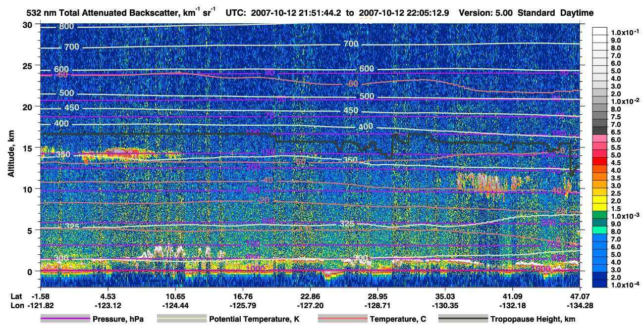644x330 pixels.
Task: Click the colorbar label '2.5'
Action: [x=616, y=193]
